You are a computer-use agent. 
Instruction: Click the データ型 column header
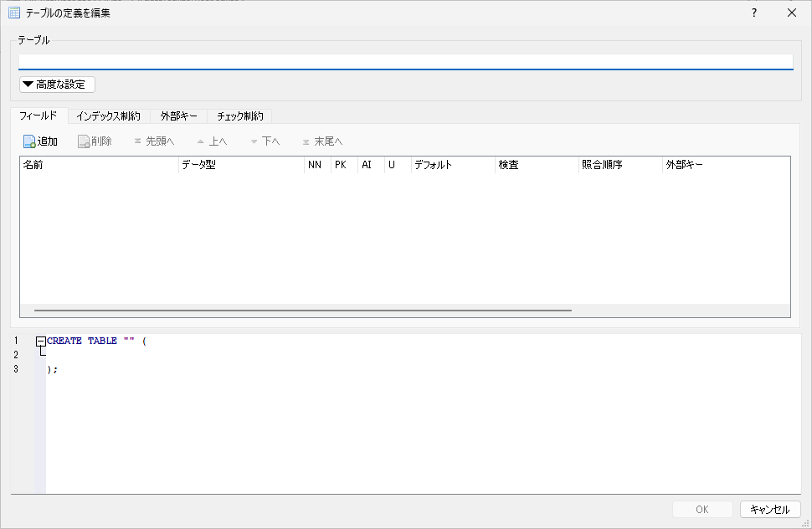(x=241, y=165)
